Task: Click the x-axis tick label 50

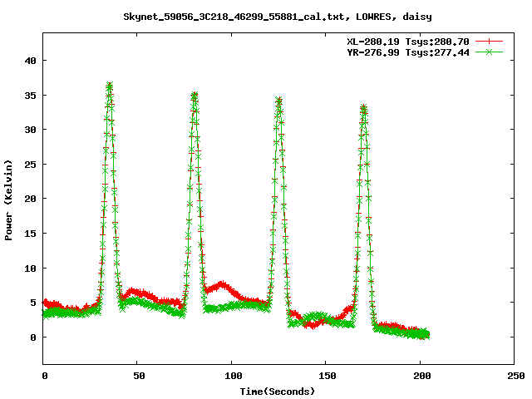Action: pyautogui.click(x=139, y=376)
